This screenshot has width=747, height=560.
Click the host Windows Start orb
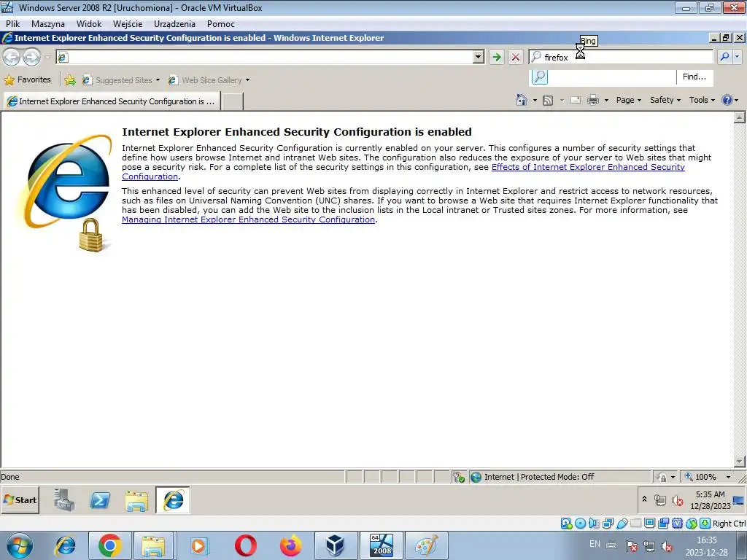20,545
